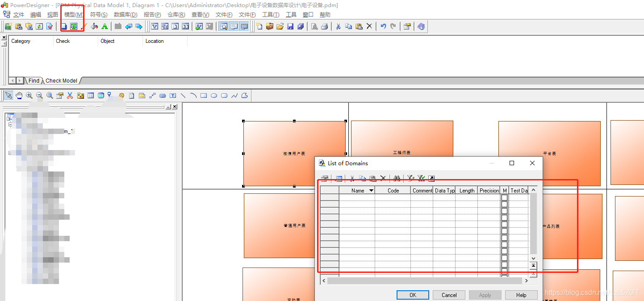Screen dimensions: 644x301
Task: Click Find binoculars in List of Domains
Action: coord(397,179)
